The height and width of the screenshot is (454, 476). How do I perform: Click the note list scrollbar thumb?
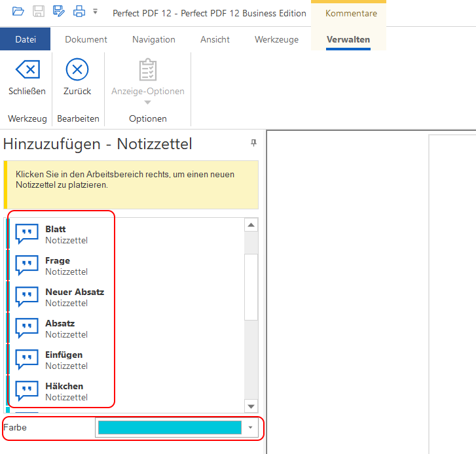coord(251,287)
